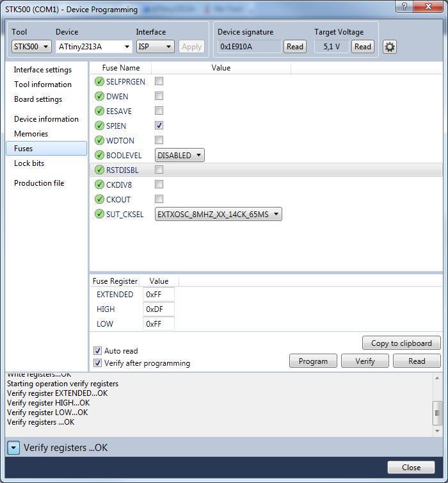This screenshot has width=448, height=483.
Task: Click green status icon beside BODLEVEL
Action: pos(99,155)
